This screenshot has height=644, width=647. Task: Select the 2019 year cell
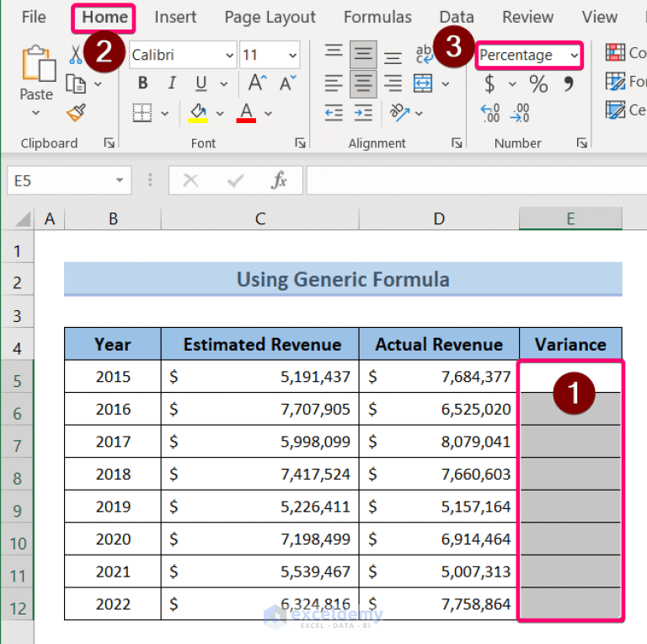(x=113, y=506)
